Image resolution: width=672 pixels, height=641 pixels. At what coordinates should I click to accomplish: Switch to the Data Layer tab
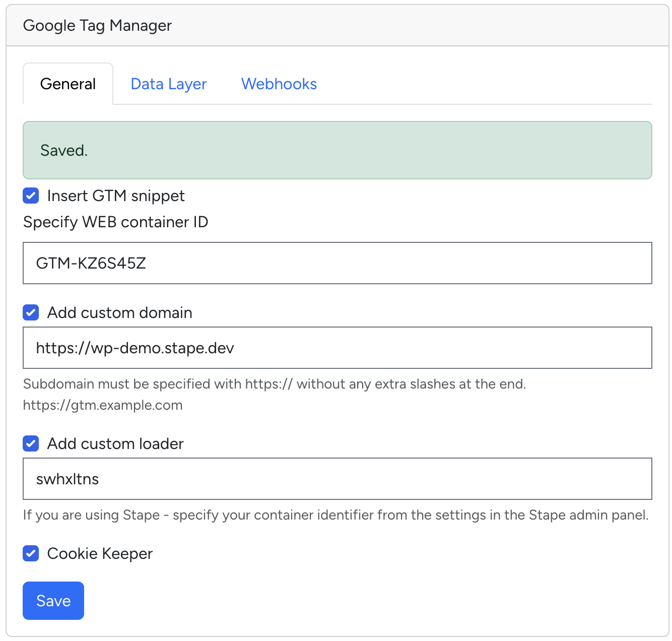tap(168, 84)
